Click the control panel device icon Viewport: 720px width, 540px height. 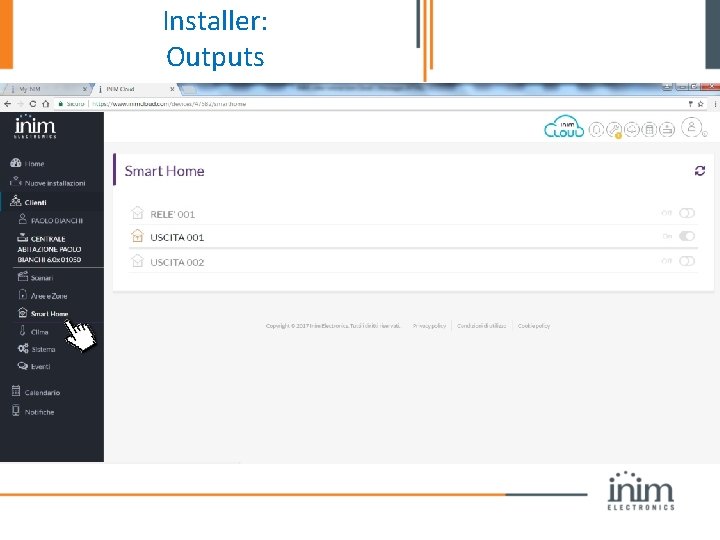[x=667, y=130]
